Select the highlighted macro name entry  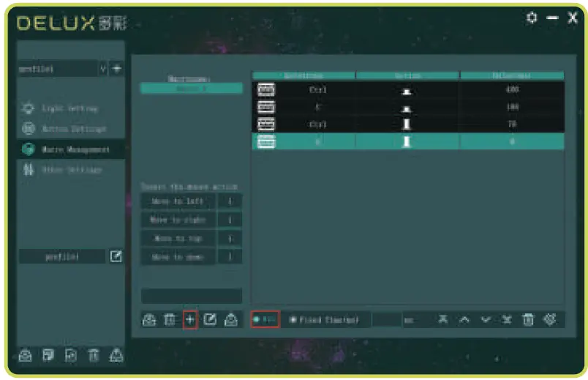[192, 89]
